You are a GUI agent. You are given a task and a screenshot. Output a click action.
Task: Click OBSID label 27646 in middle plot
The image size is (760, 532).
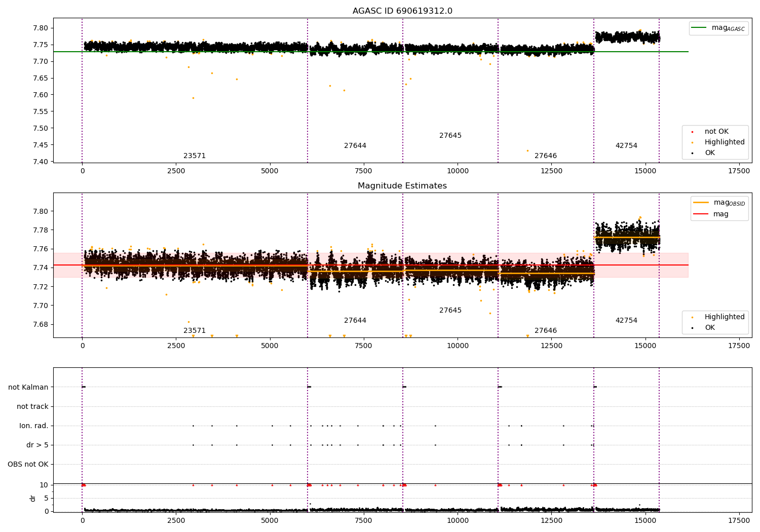[x=546, y=331]
